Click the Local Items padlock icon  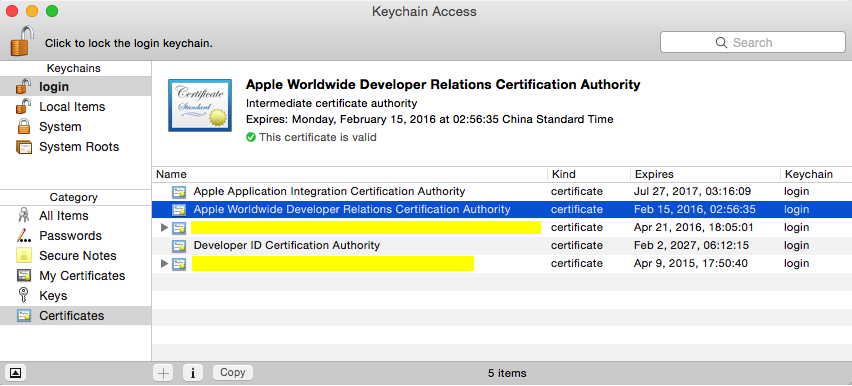[x=23, y=106]
